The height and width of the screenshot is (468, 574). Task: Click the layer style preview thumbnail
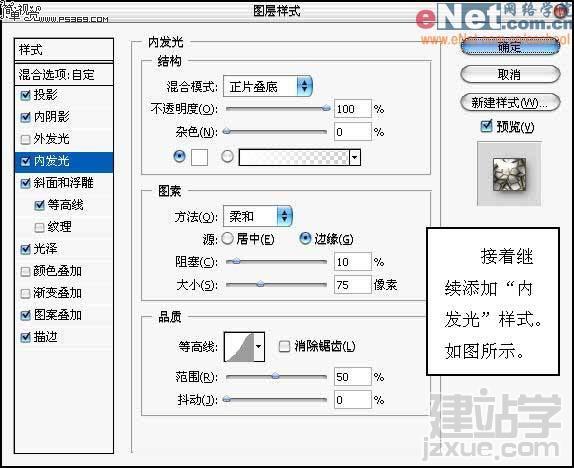click(x=509, y=174)
